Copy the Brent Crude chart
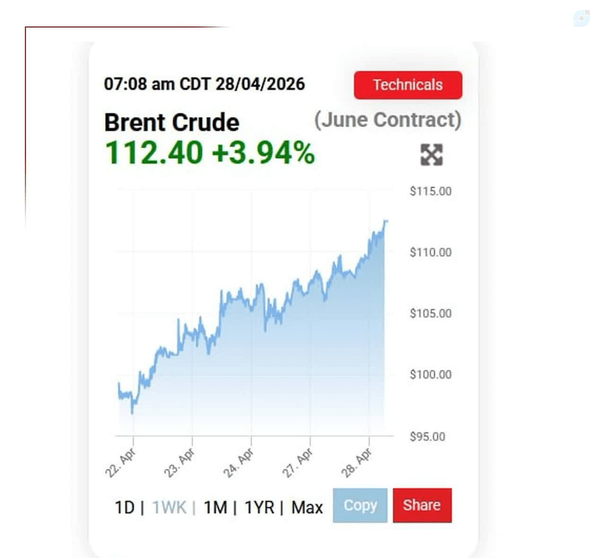This screenshot has width=600, height=558. point(360,505)
